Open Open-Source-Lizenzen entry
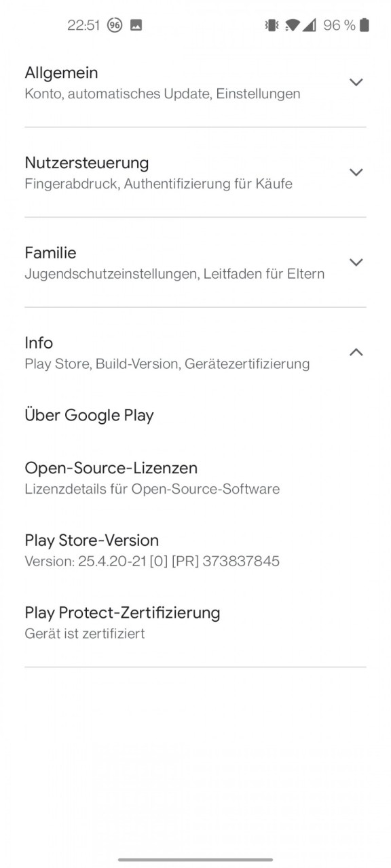 tap(195, 477)
